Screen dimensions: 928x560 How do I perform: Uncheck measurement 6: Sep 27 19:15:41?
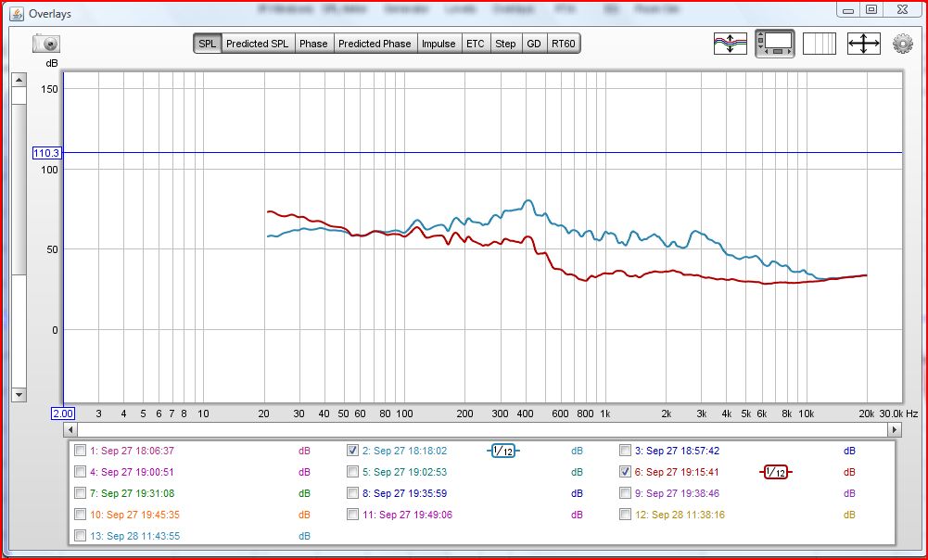[625, 472]
